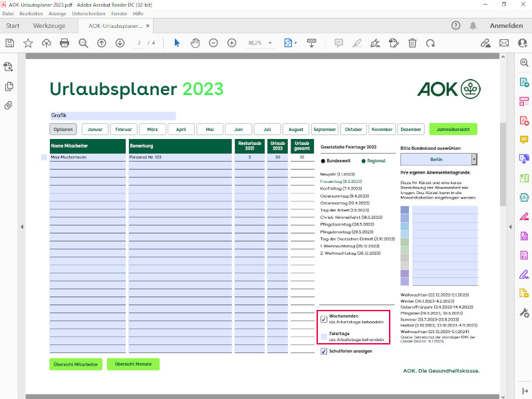Click the Personal Nr. 123 remark field

coord(180,158)
